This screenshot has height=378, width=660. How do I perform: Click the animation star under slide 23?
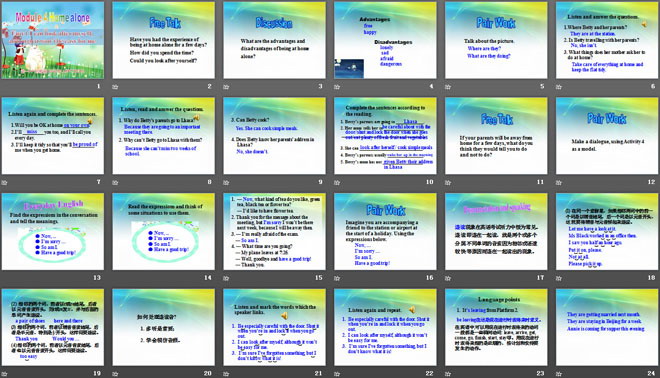[x=448, y=373]
